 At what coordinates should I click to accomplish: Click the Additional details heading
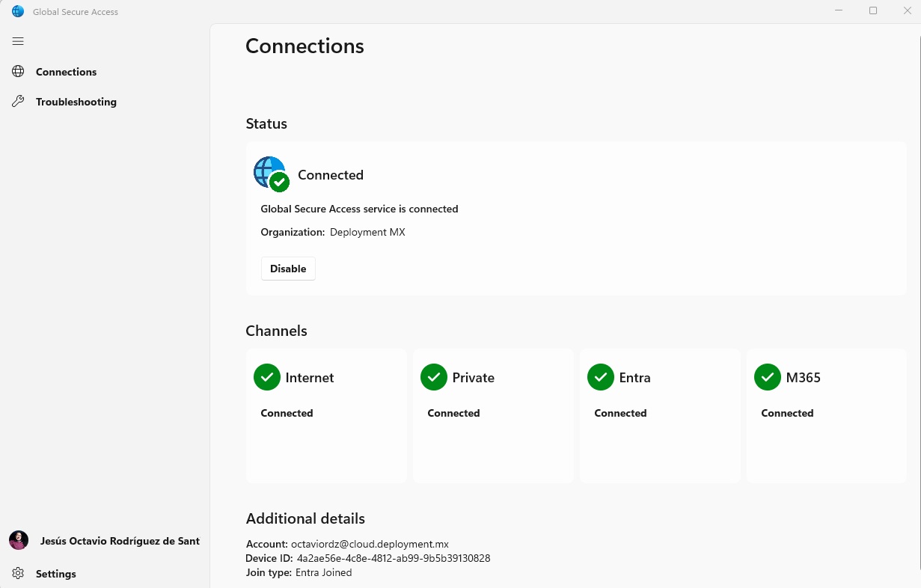(x=305, y=518)
